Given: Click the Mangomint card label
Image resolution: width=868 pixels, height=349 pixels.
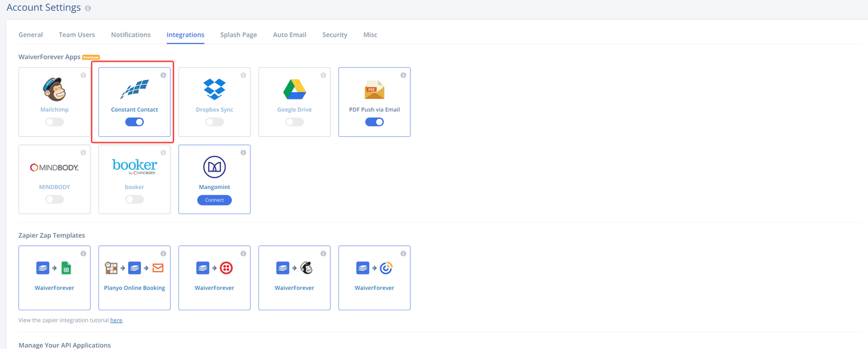Looking at the screenshot, I should tap(214, 187).
